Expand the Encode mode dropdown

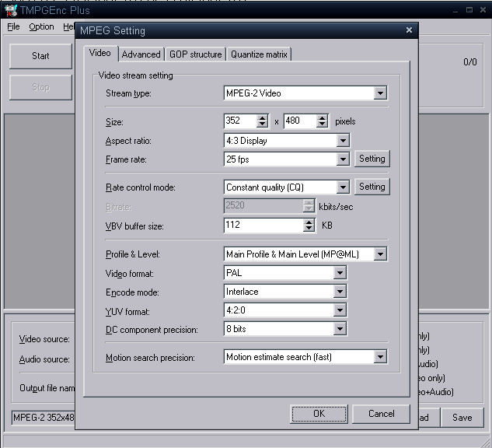[340, 292]
